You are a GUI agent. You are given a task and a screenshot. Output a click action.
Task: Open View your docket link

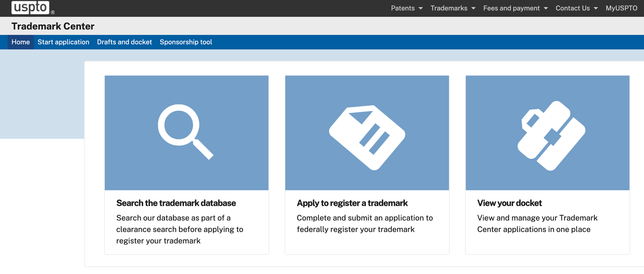509,203
